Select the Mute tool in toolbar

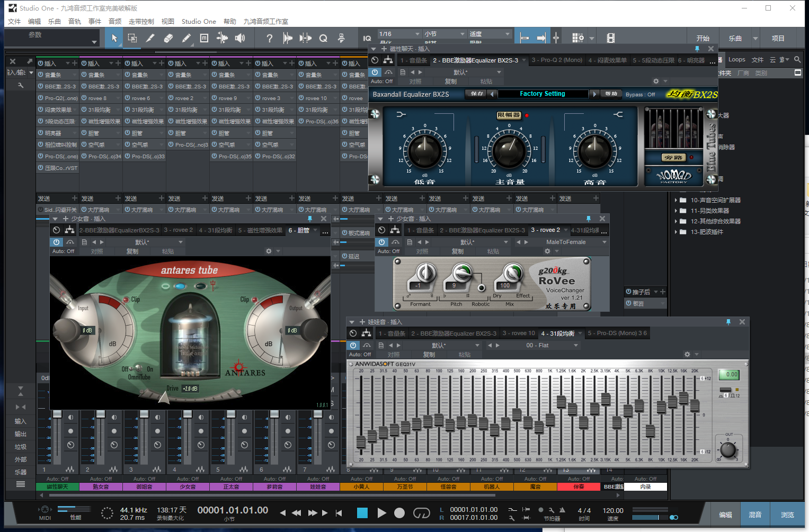pos(204,38)
